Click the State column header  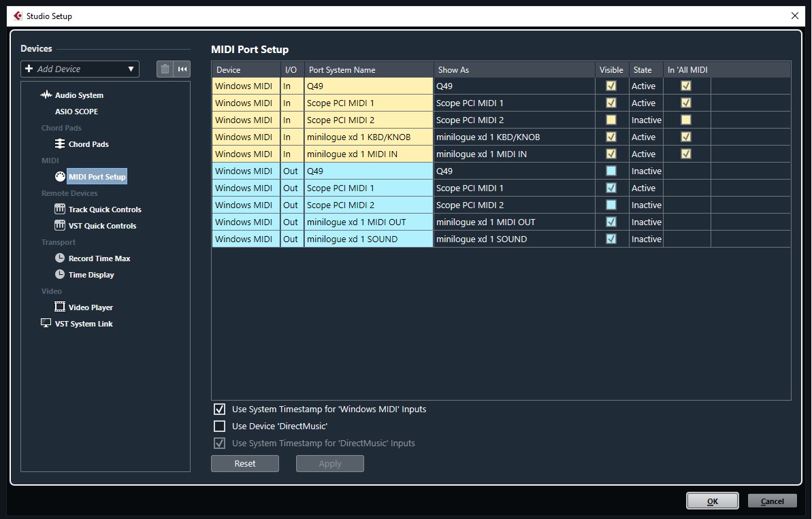pyautogui.click(x=646, y=70)
